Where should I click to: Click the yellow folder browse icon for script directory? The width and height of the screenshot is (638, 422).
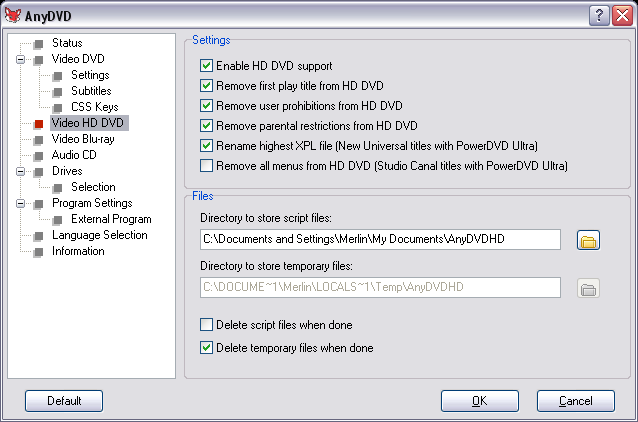point(588,240)
